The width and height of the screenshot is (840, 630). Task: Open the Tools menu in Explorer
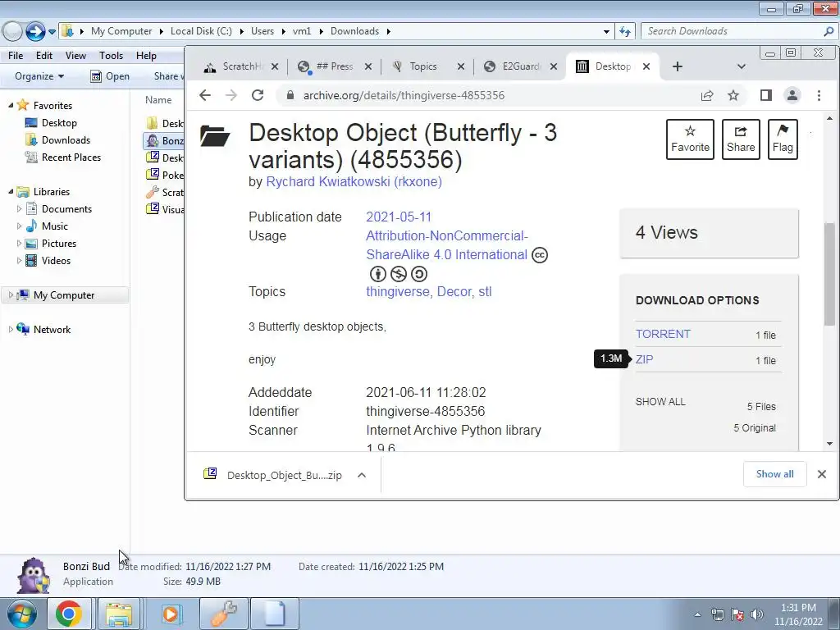111,56
